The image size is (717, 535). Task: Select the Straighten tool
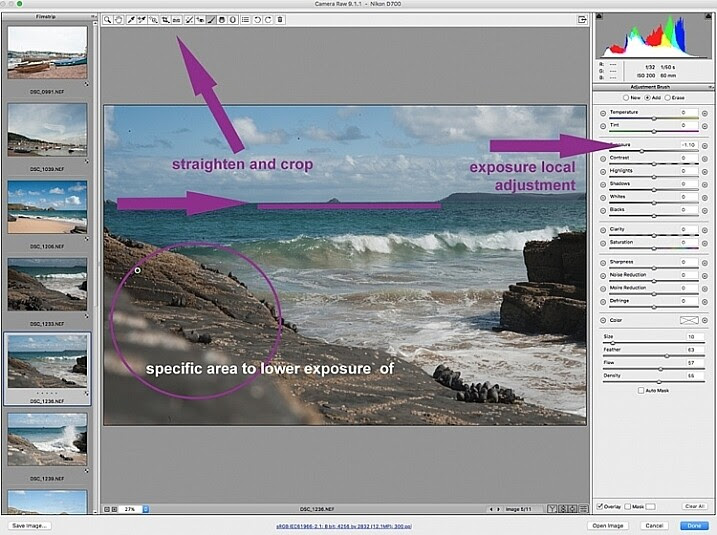(177, 20)
